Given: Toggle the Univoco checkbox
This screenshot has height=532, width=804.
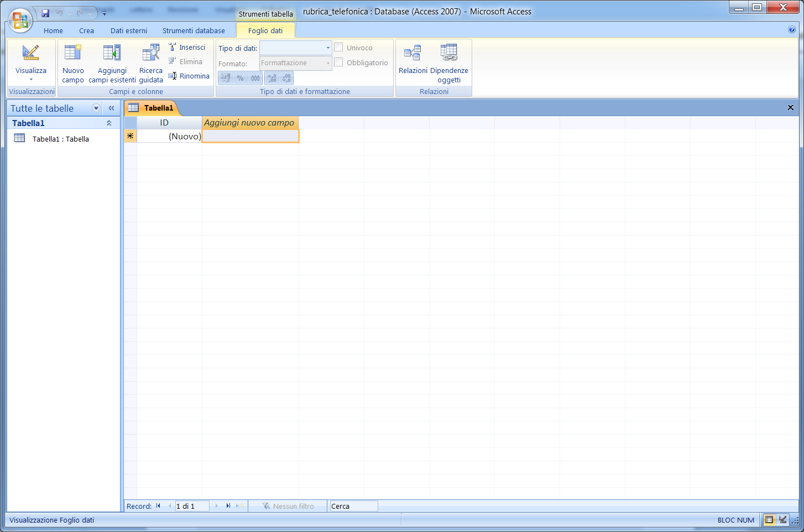Looking at the screenshot, I should [338, 48].
